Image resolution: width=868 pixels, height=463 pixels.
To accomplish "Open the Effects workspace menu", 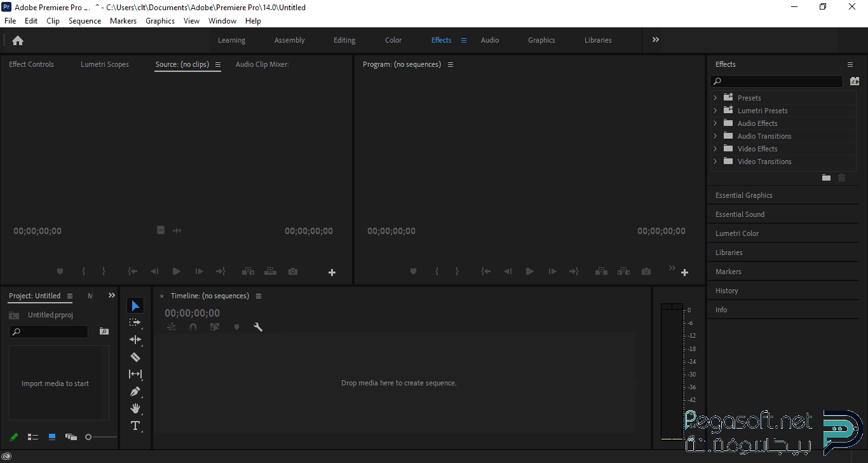I will click(464, 40).
